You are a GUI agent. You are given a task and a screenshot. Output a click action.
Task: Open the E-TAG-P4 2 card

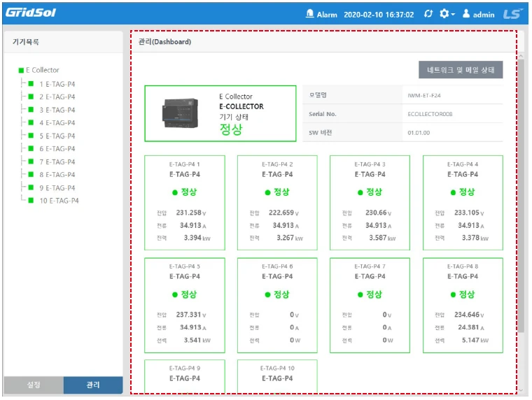(277, 203)
